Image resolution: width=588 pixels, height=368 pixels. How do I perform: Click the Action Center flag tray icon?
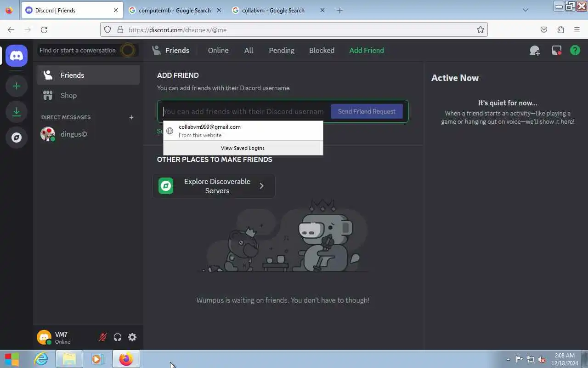coord(519,360)
